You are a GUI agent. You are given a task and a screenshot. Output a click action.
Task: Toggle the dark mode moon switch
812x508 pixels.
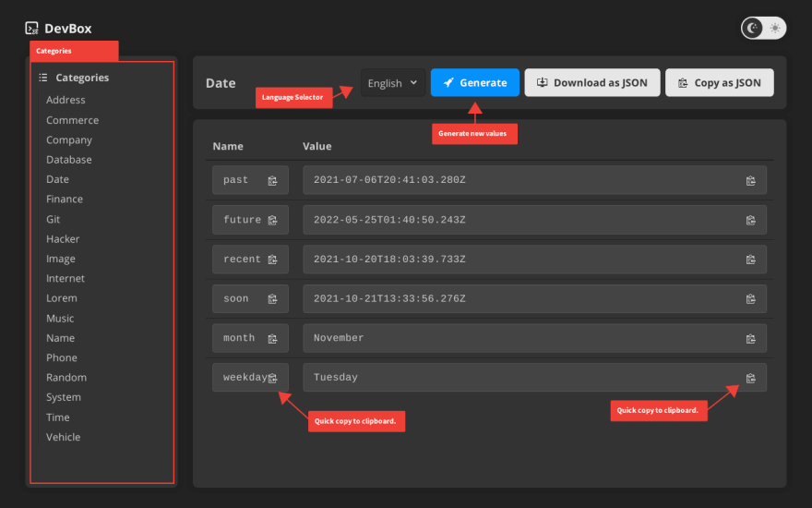coord(752,28)
